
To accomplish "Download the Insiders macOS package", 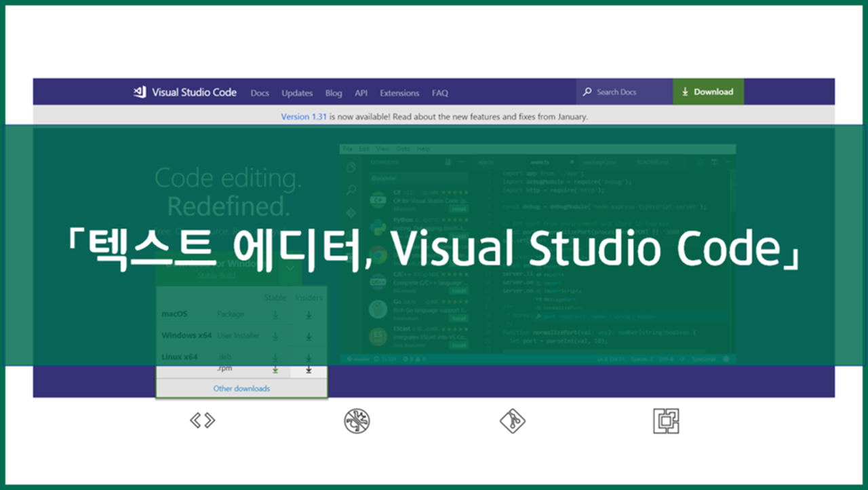I will pos(309,315).
